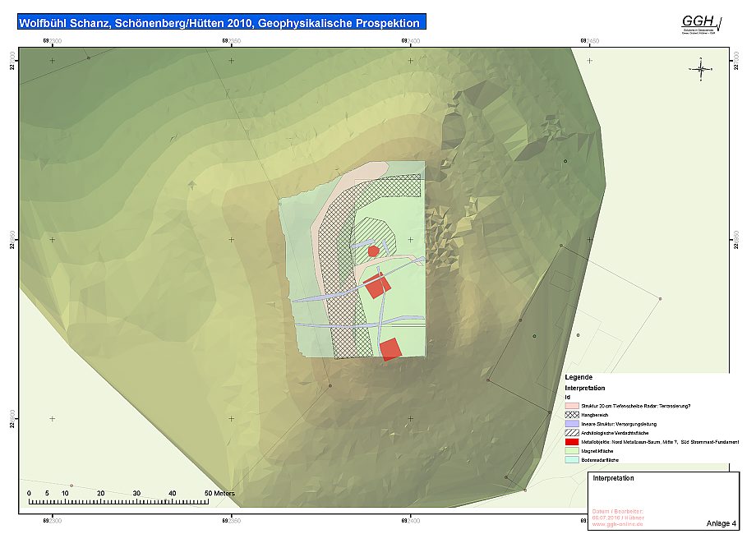Click the Anlage 4 label
Viewport: 756px width, 534px height.
(x=721, y=523)
